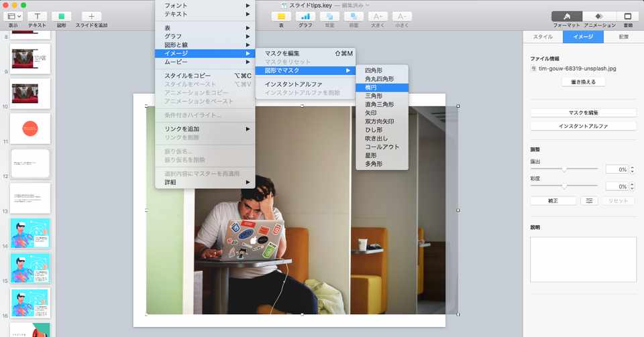Open the View (表示) dropdown in toolbar

[13, 16]
